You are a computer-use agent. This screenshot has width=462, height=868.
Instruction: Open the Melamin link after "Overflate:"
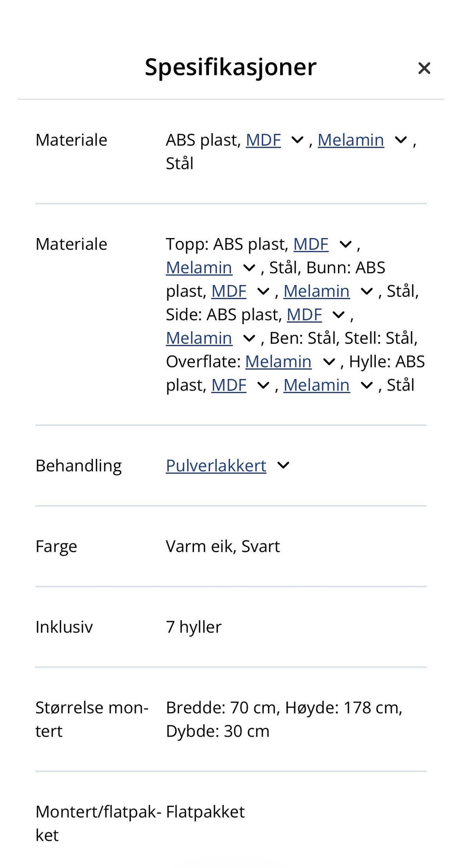[x=278, y=361]
